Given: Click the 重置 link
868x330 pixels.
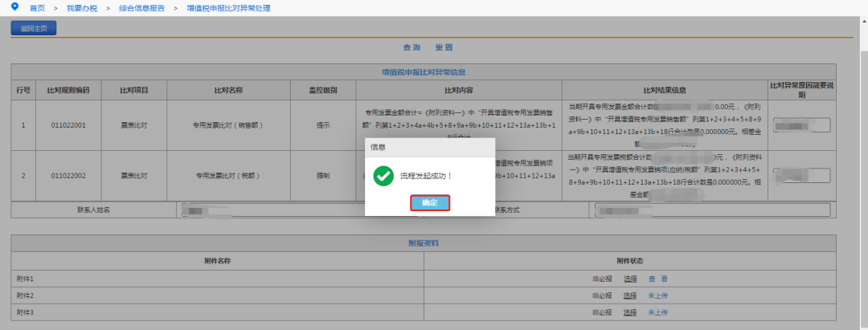Looking at the screenshot, I should pos(444,47).
